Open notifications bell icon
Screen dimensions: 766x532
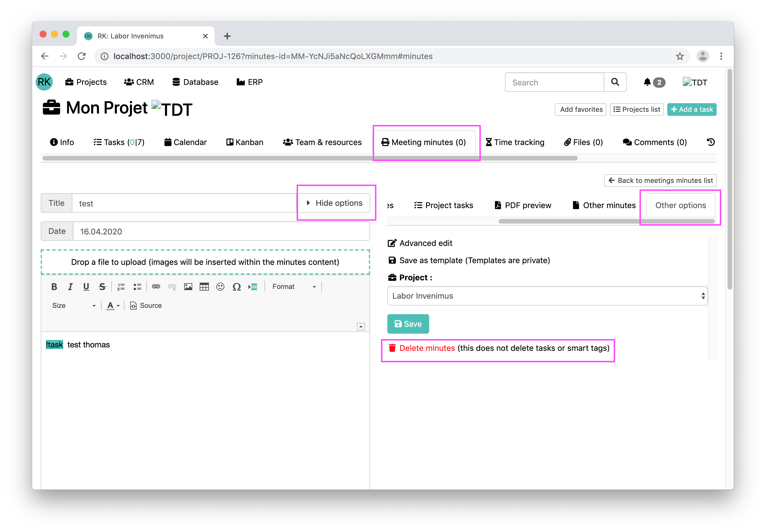click(647, 82)
